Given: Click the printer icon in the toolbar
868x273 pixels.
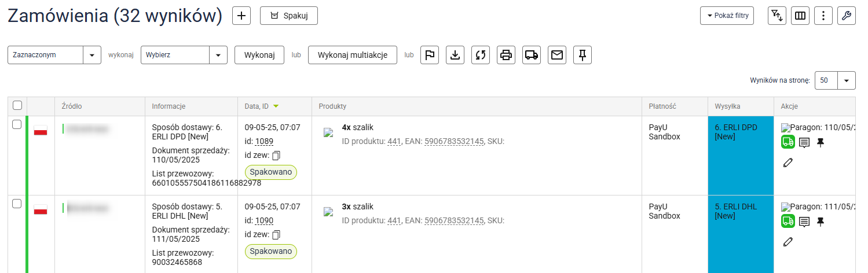Looking at the screenshot, I should tap(506, 55).
